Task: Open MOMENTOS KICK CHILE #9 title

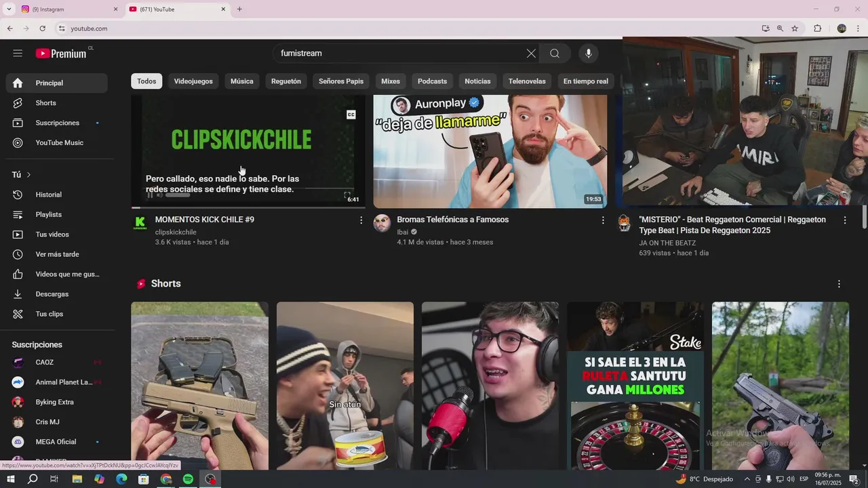Action: (x=205, y=220)
